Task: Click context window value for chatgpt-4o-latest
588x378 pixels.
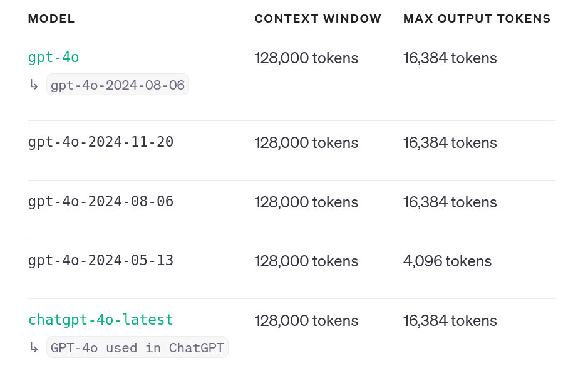Action: tap(306, 321)
